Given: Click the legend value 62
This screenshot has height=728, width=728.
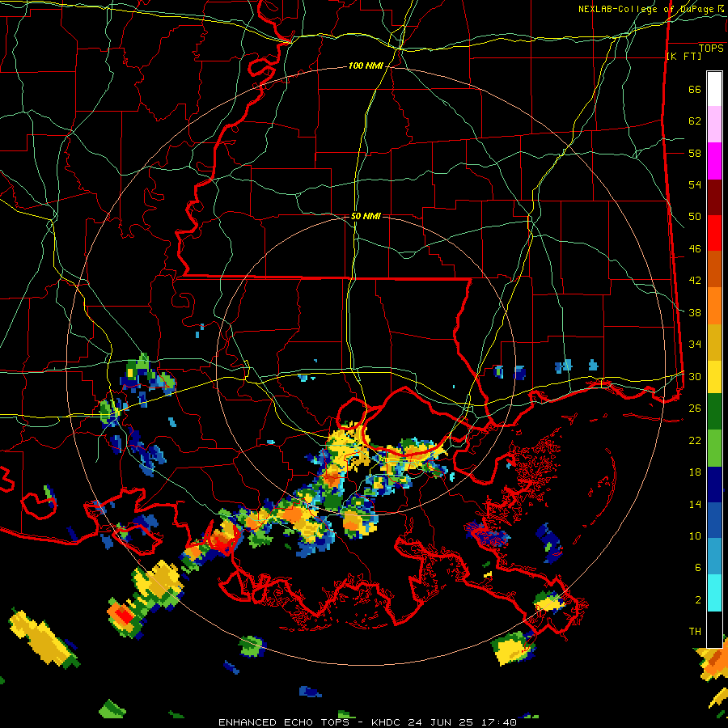Looking at the screenshot, I should (695, 121).
